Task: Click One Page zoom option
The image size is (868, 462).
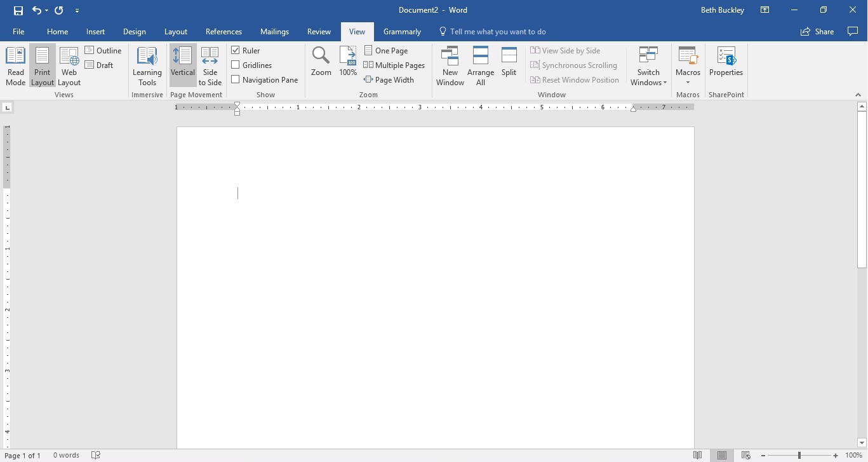Action: 387,50
